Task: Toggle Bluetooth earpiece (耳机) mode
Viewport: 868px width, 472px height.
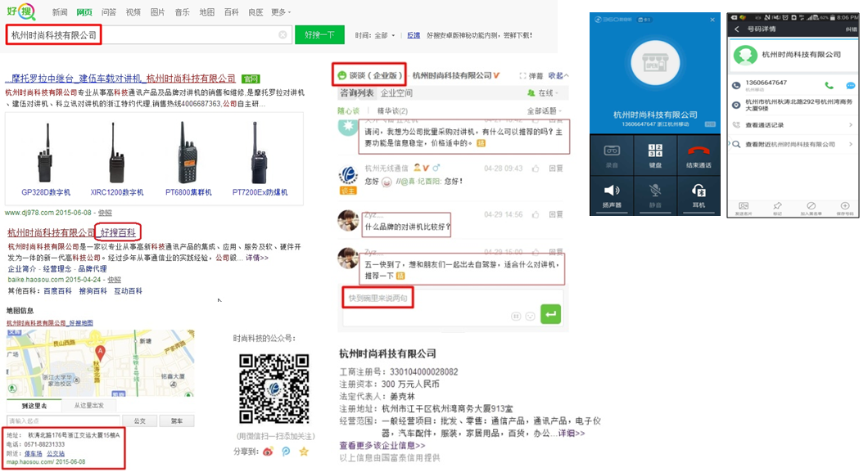Action: [698, 192]
